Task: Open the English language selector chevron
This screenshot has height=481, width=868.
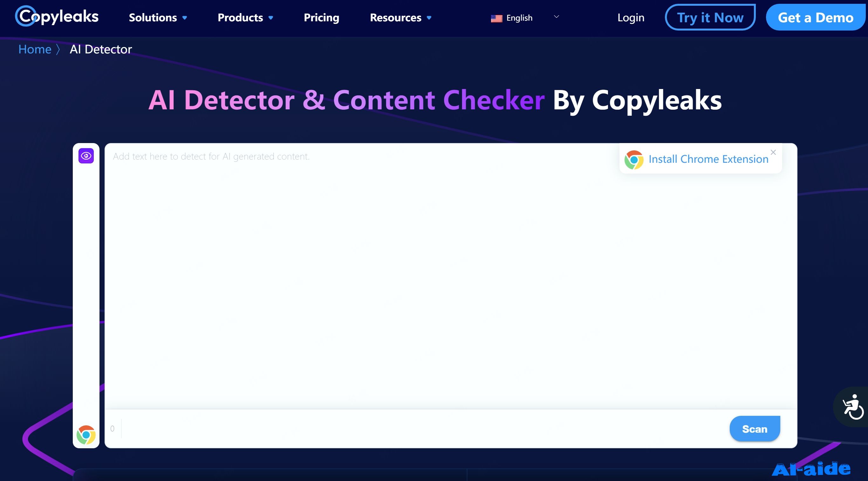Action: 556,17
